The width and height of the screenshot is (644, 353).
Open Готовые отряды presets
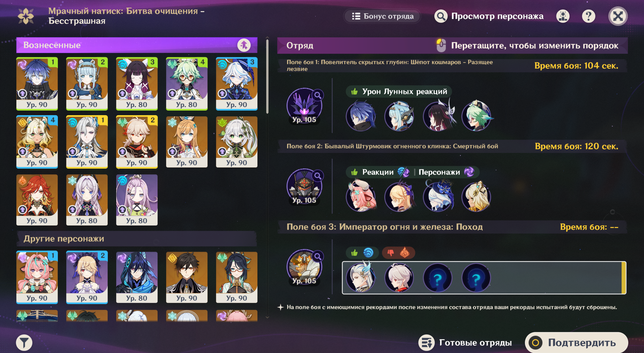click(x=465, y=343)
